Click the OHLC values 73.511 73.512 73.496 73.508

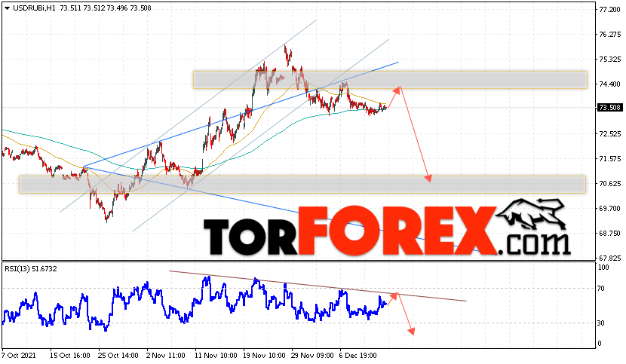[x=106, y=8]
